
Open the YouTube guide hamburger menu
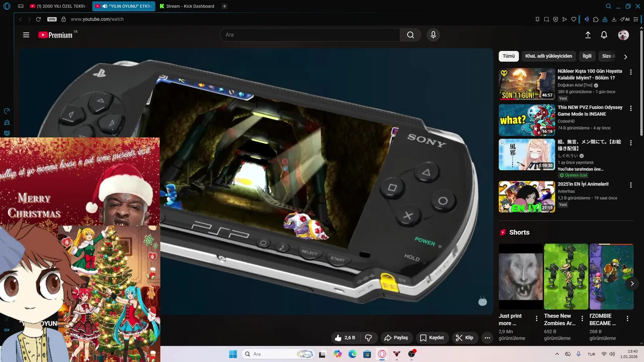tap(26, 35)
